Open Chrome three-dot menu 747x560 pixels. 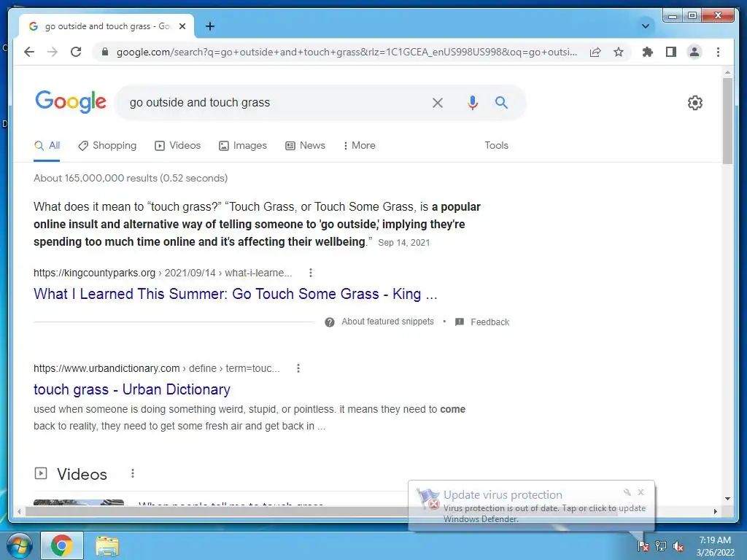[x=718, y=52]
